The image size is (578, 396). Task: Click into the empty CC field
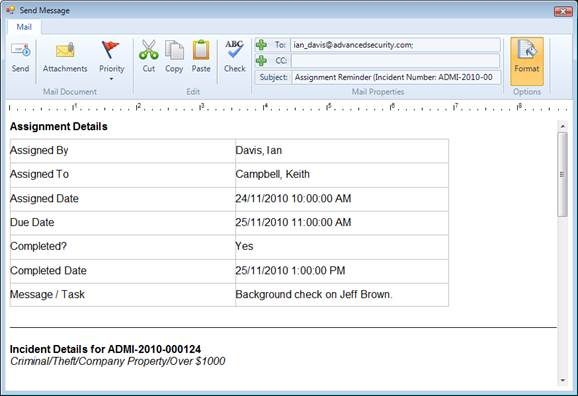(395, 60)
